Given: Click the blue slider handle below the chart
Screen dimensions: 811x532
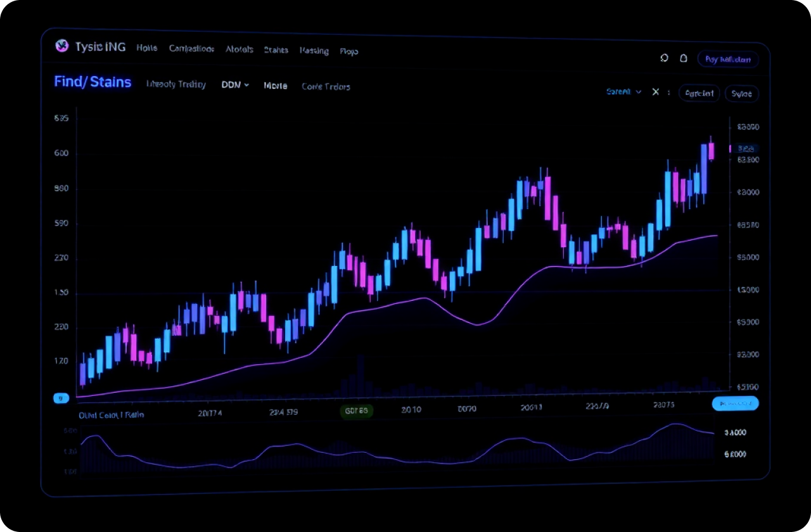Looking at the screenshot, I should click(x=61, y=398).
